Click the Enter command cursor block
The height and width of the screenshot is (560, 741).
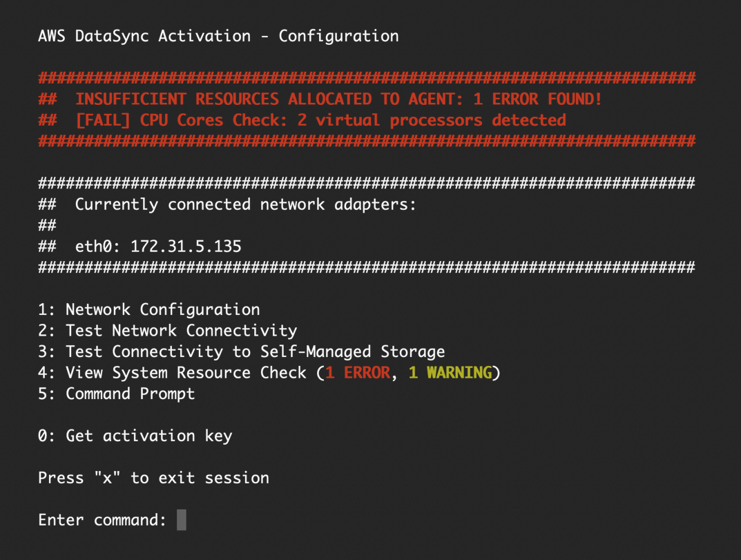[182, 520]
